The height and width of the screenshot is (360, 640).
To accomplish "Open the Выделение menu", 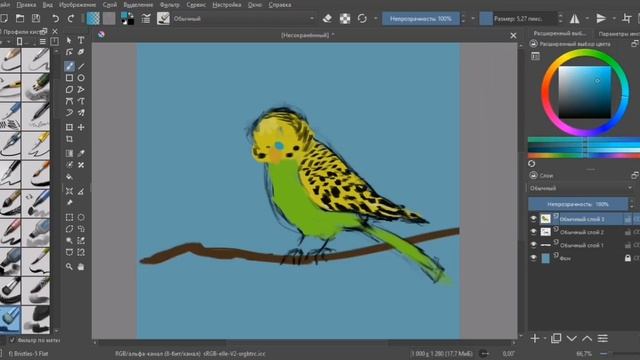I will click(x=138, y=5).
